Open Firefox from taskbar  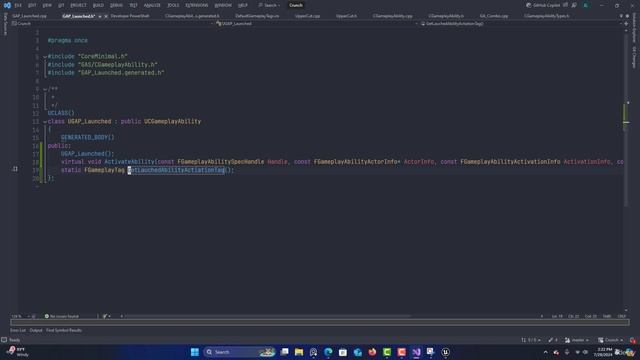(372, 352)
